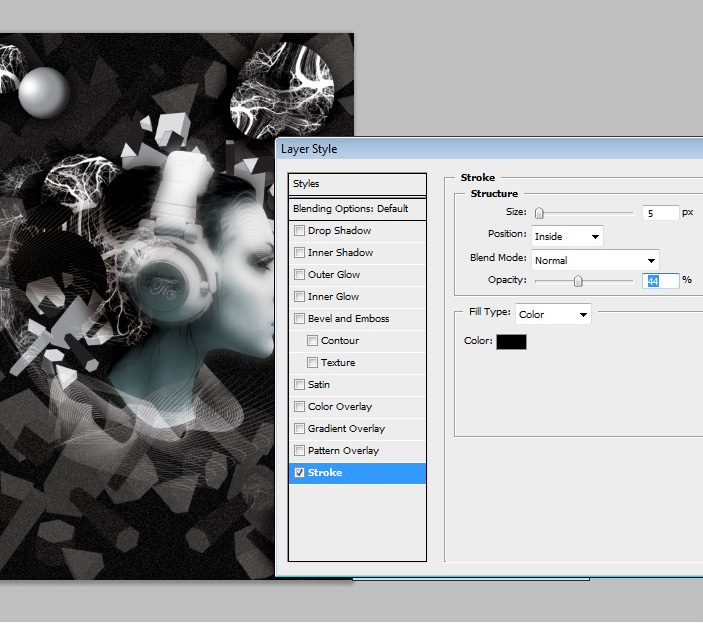Uncheck the Stroke checkbox
The width and height of the screenshot is (703, 623).
pyautogui.click(x=299, y=473)
